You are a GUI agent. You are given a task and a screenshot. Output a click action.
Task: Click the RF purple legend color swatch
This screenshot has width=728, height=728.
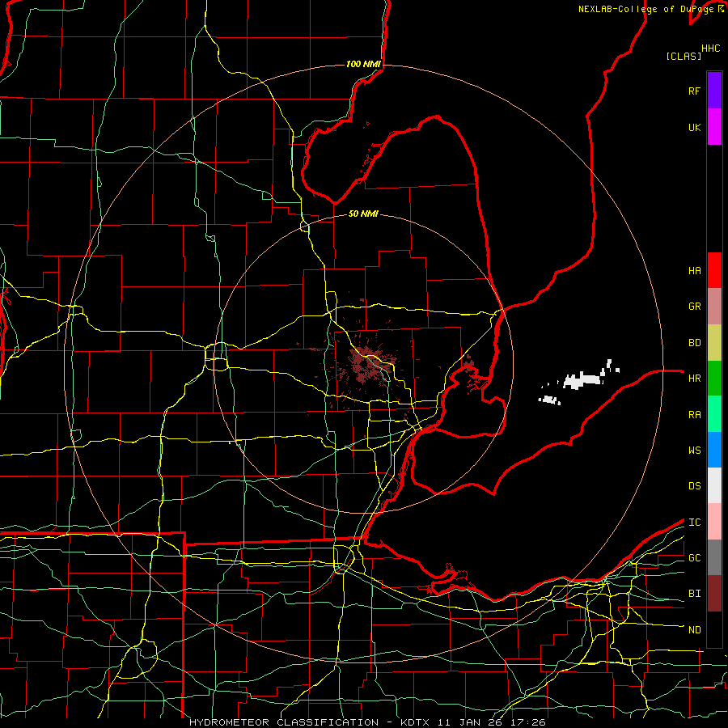coord(714,91)
